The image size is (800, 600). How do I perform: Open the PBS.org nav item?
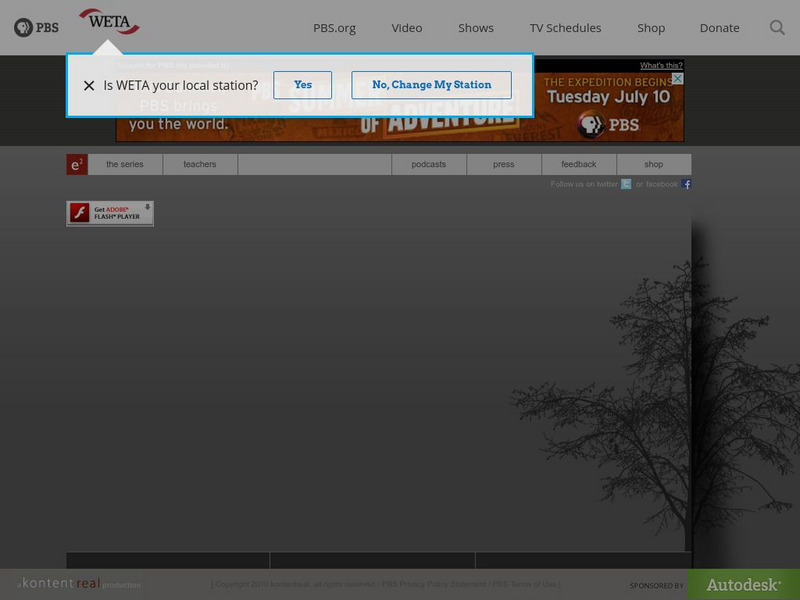coord(334,28)
